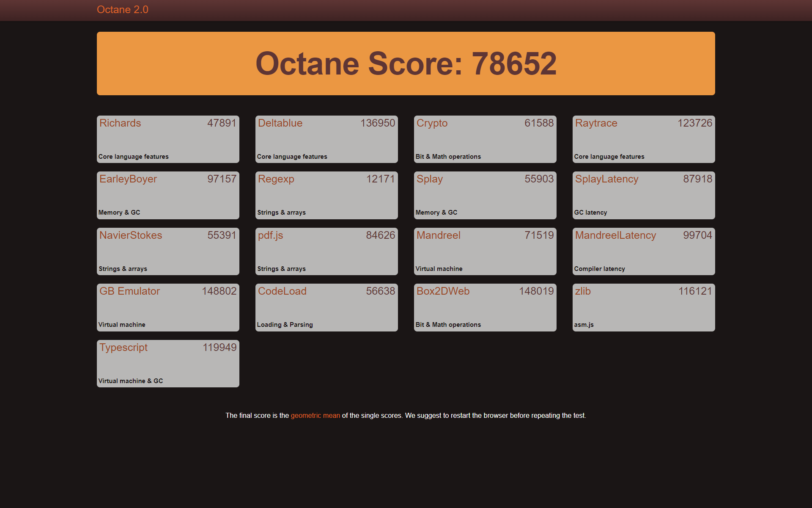This screenshot has width=812, height=508.
Task: Click 'GC latency' under SplayLatency
Action: point(590,213)
